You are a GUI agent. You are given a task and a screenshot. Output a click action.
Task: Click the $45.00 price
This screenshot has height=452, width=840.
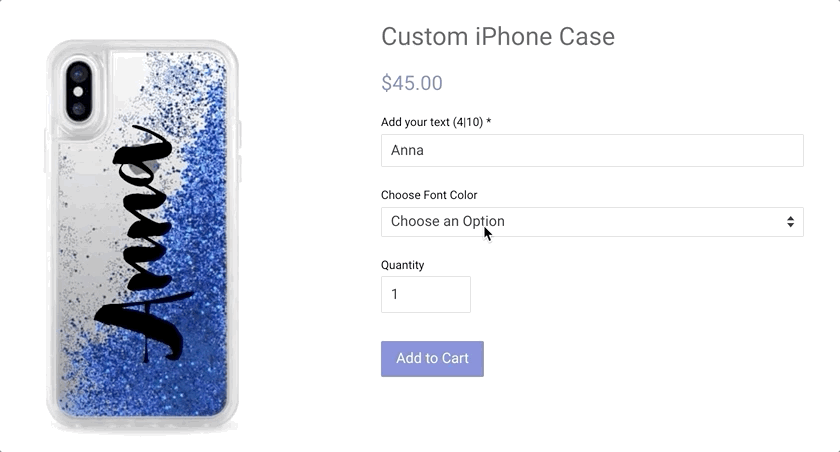pyautogui.click(x=412, y=83)
